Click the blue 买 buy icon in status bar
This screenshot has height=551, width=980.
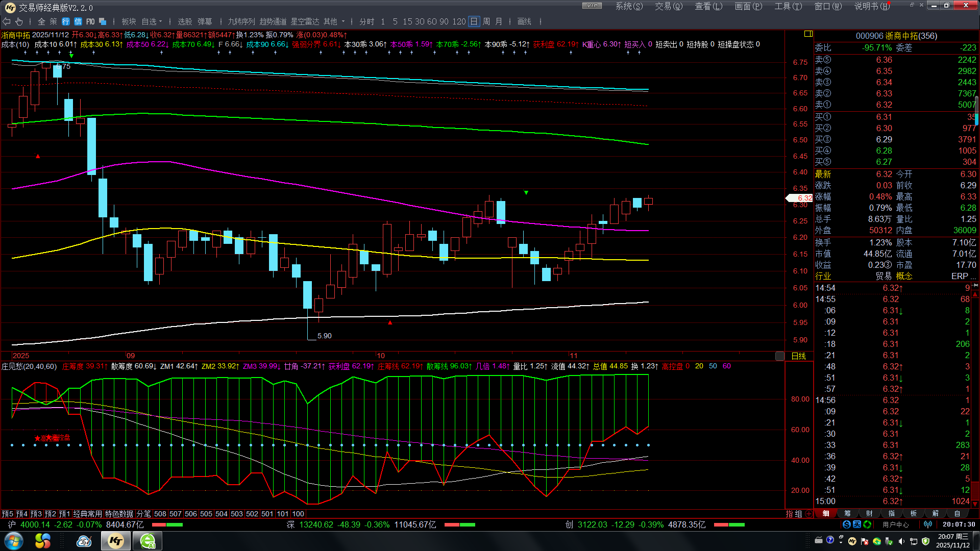click(x=857, y=524)
